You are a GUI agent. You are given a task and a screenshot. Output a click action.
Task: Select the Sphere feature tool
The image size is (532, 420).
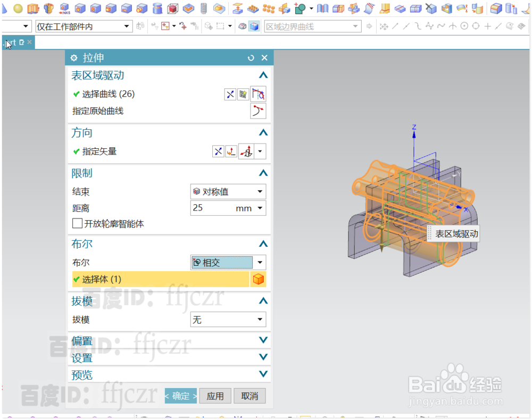pyautogui.click(x=18, y=8)
